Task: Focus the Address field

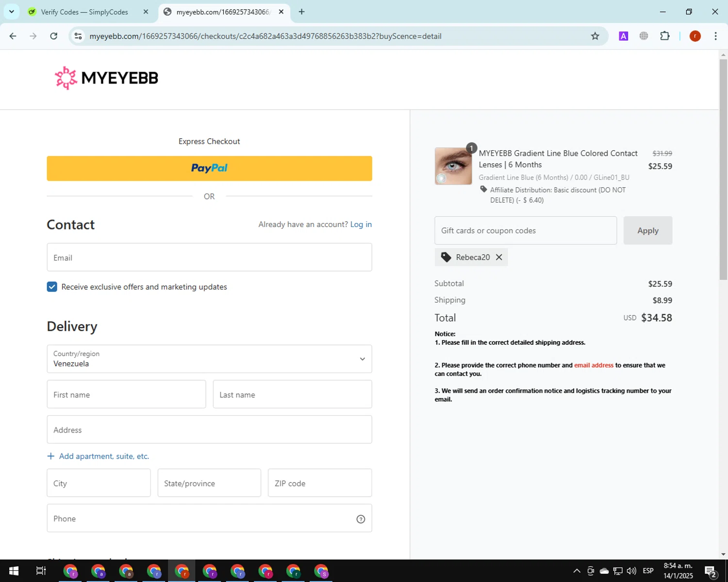Action: click(209, 429)
